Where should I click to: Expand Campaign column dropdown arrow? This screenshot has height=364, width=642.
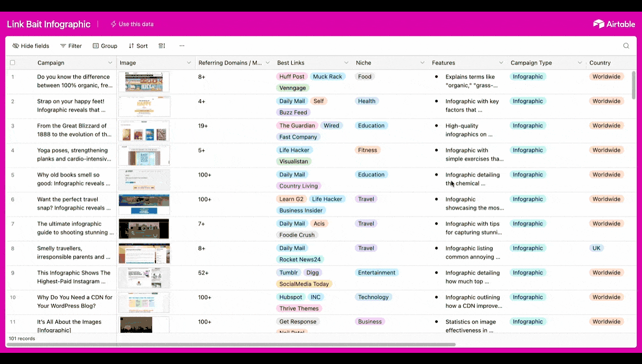click(110, 63)
